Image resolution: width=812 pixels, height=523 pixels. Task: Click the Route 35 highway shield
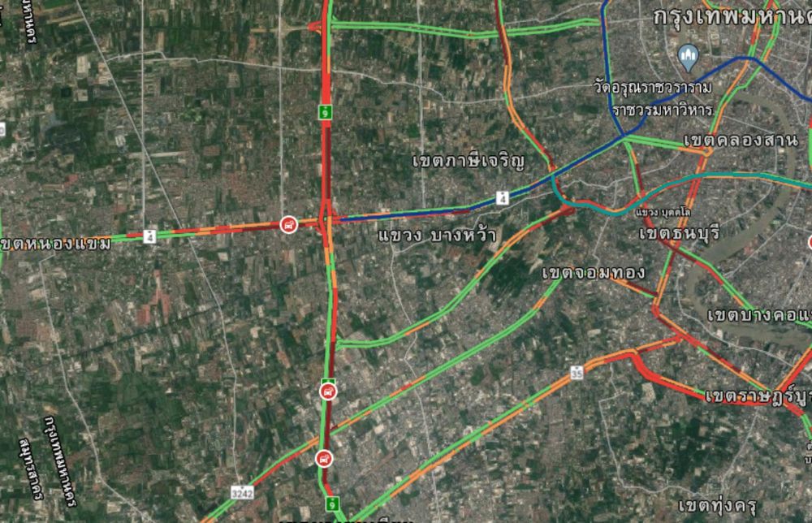coord(577,372)
